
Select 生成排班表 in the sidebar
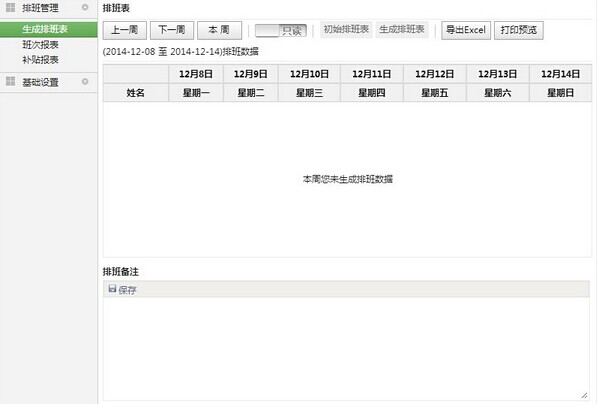(x=49, y=29)
